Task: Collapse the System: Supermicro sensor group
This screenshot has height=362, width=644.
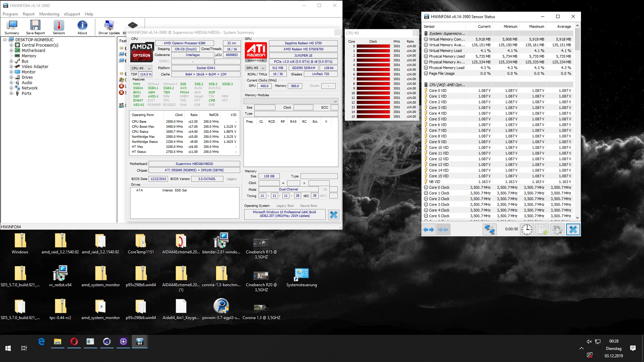Action: 447,34
